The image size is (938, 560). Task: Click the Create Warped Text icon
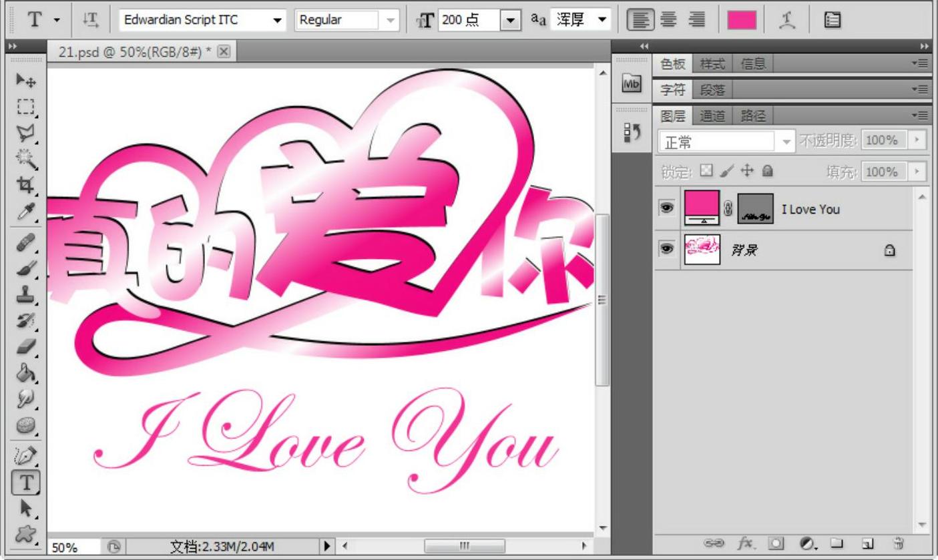[786, 20]
